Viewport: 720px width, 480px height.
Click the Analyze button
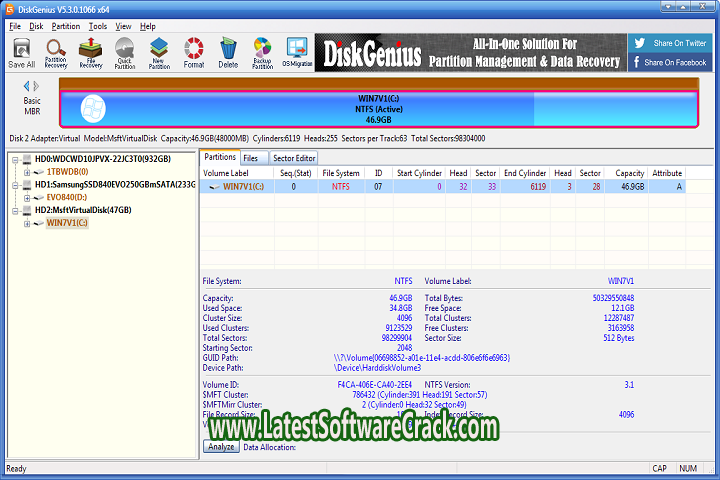(x=221, y=446)
